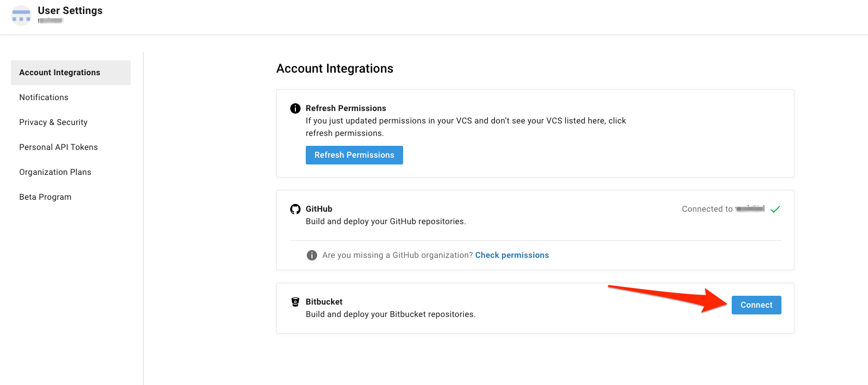Viewport: 868px width, 385px height.
Task: Click the GitHub octocat logo icon
Action: coord(295,209)
